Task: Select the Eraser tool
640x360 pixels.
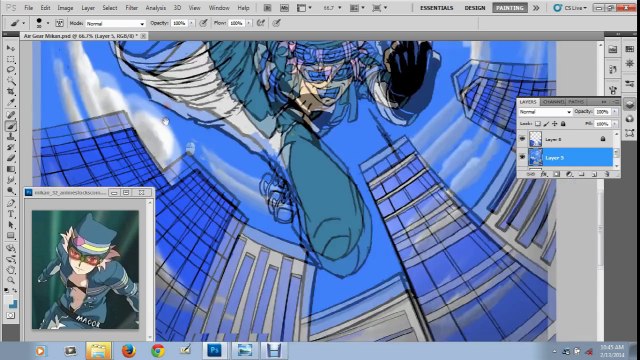Action: point(11,158)
